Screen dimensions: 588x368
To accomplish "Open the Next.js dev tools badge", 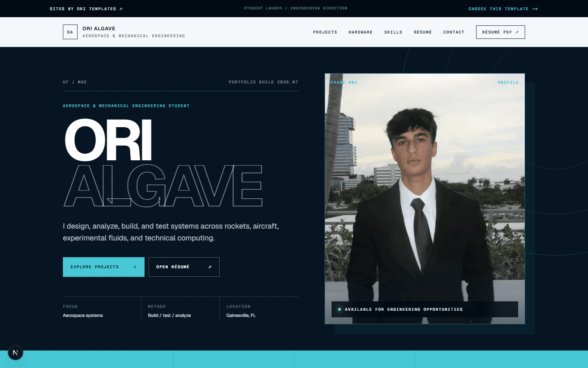I will click(16, 352).
